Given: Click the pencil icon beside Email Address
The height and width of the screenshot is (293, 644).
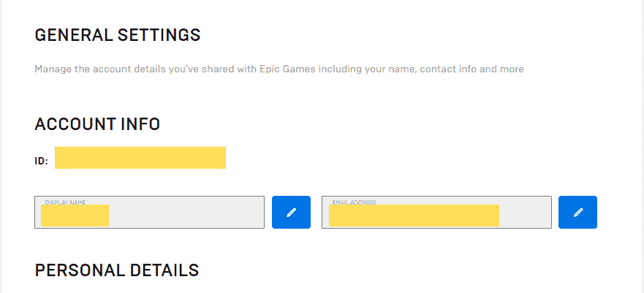Looking at the screenshot, I should [578, 212].
